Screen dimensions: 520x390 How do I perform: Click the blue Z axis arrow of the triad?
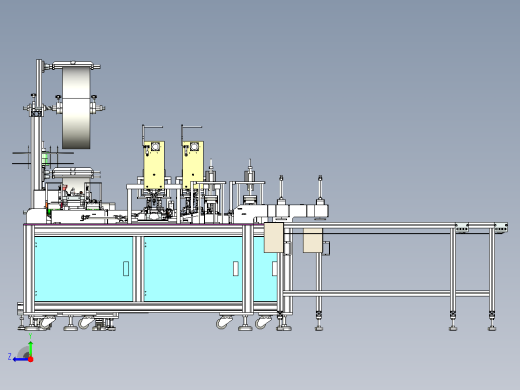point(20,359)
